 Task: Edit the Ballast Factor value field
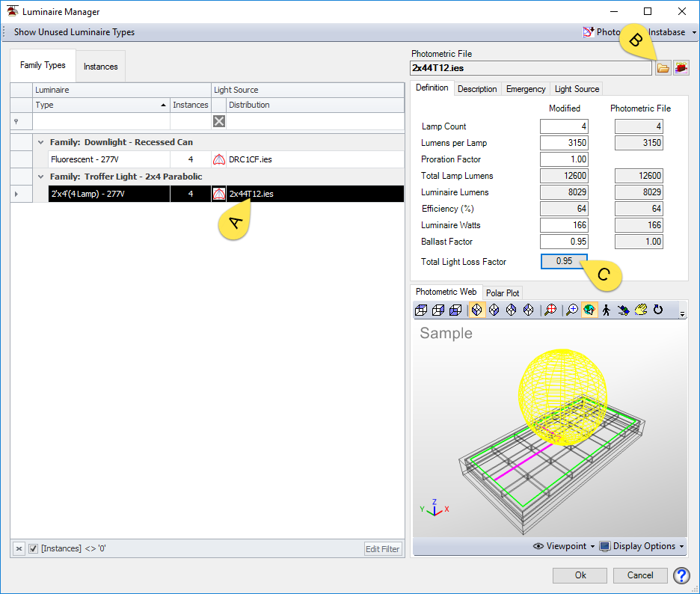[x=563, y=241]
